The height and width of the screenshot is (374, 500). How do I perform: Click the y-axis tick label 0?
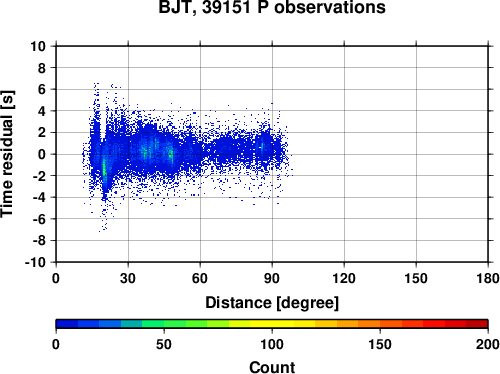(x=42, y=154)
